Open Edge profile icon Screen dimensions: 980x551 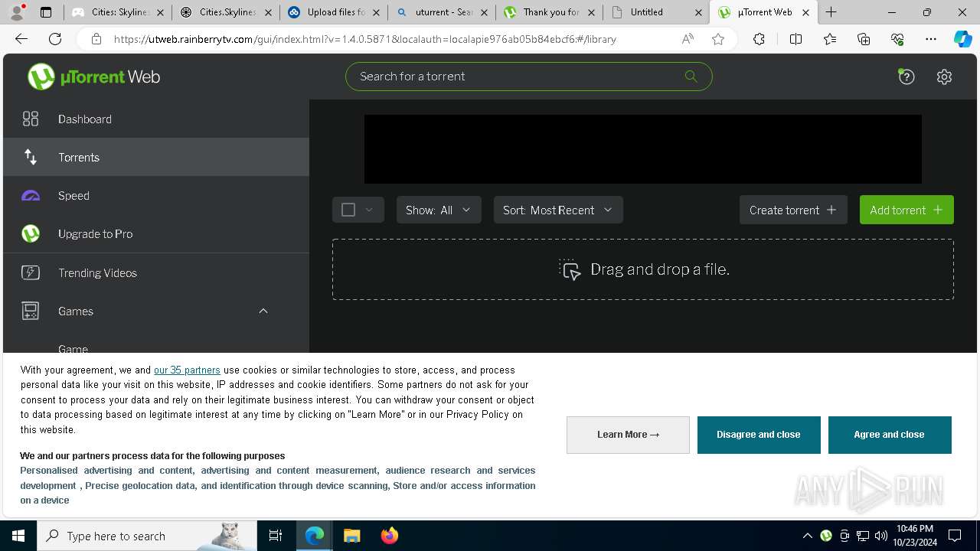(x=18, y=11)
